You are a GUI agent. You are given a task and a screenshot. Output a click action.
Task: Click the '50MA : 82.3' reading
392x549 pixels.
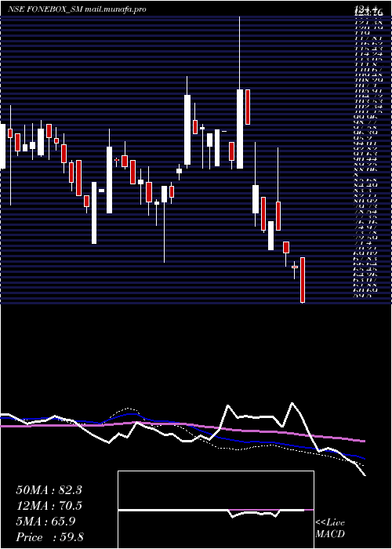[49, 490]
